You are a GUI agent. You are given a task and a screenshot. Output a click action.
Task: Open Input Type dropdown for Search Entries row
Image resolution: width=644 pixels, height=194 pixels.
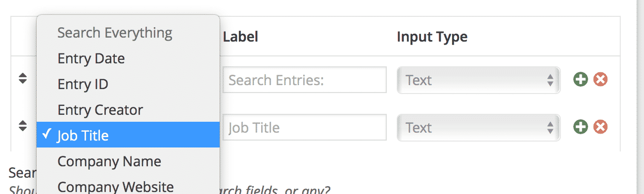click(x=478, y=80)
